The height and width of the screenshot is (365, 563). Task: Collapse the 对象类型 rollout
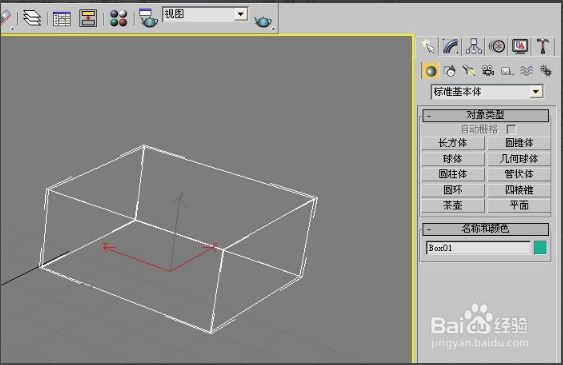[485, 116]
